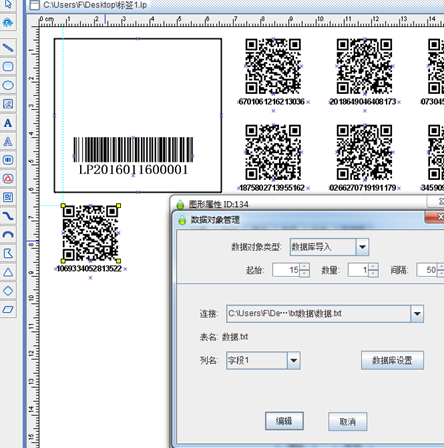Click the document icon beside 标签1.lp title
Viewport: 444px width, 448px height.
pyautogui.click(x=34, y=5)
